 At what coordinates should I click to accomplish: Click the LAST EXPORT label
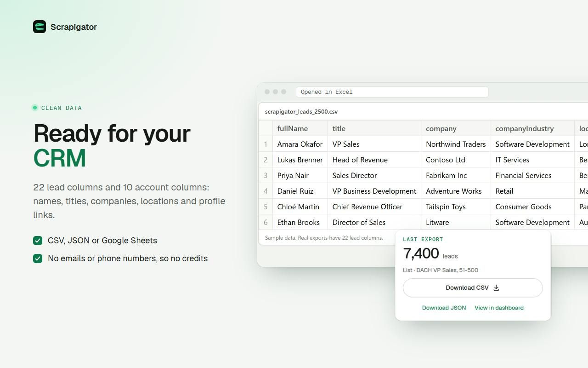[x=423, y=239]
